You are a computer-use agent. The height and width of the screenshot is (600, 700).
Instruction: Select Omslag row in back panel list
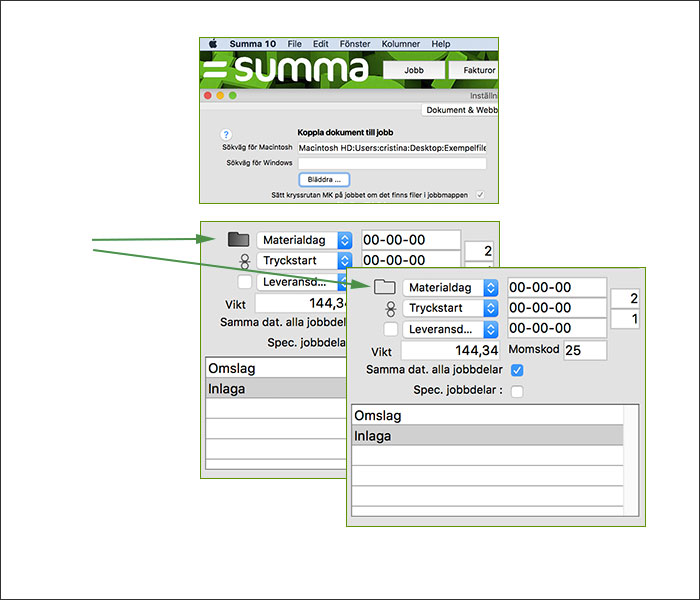click(x=276, y=368)
